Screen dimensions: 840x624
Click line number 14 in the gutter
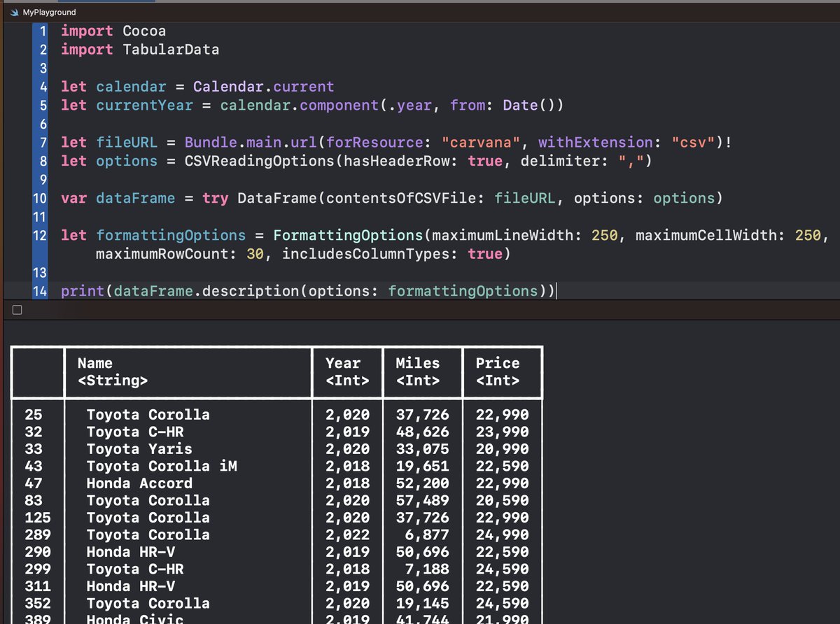click(39, 291)
